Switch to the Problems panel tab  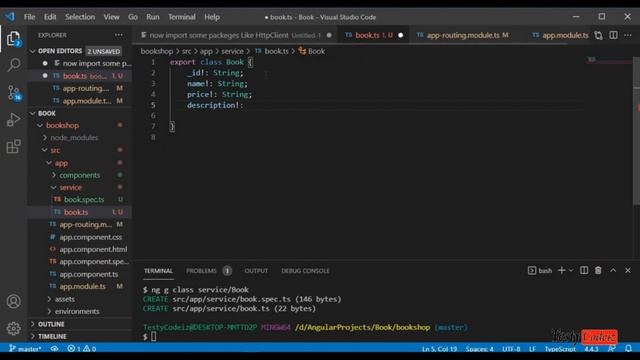(209, 271)
